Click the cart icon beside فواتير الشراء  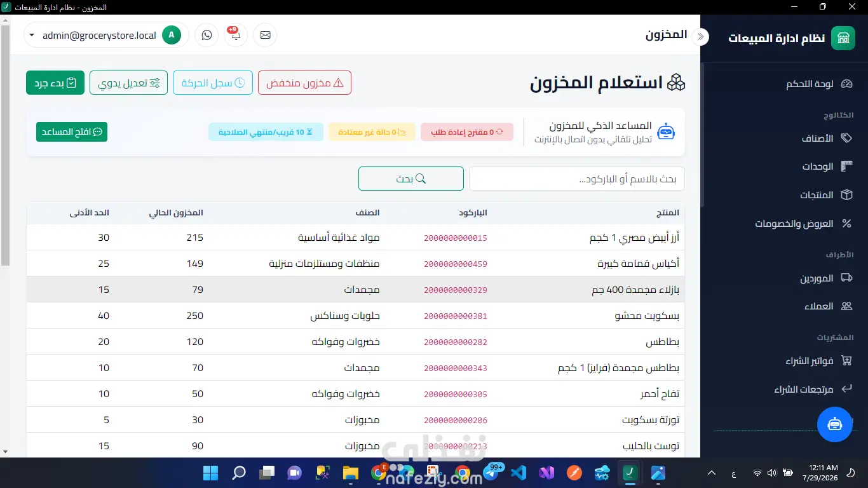click(846, 360)
